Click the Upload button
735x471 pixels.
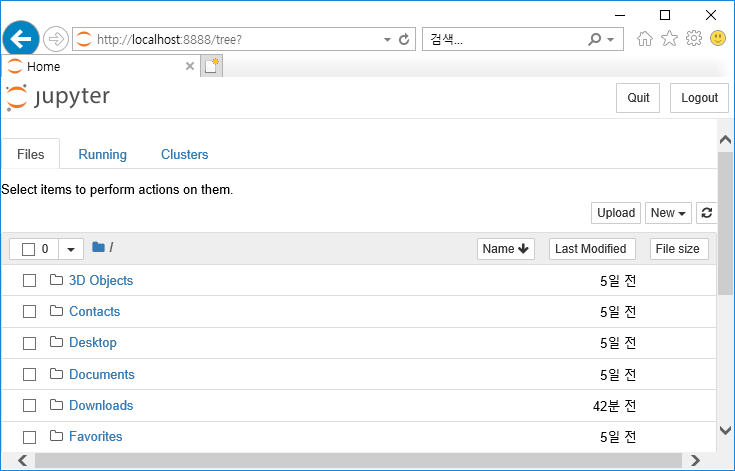[x=616, y=213]
